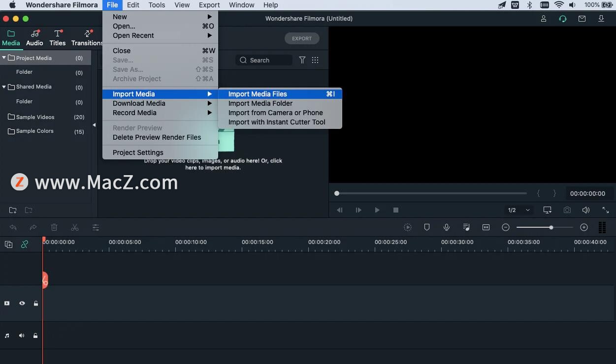Choose Import Media Folder
Screen dimensions: 616x364
280,103
